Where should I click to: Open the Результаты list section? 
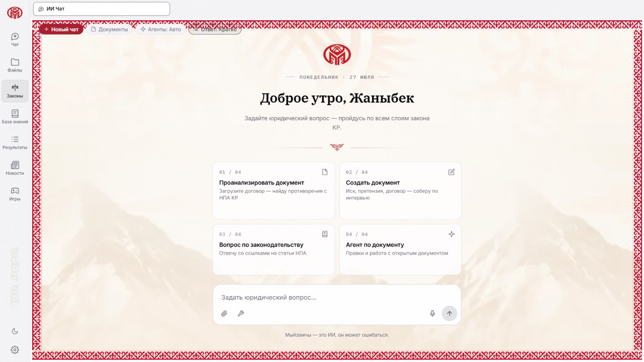[x=15, y=142]
